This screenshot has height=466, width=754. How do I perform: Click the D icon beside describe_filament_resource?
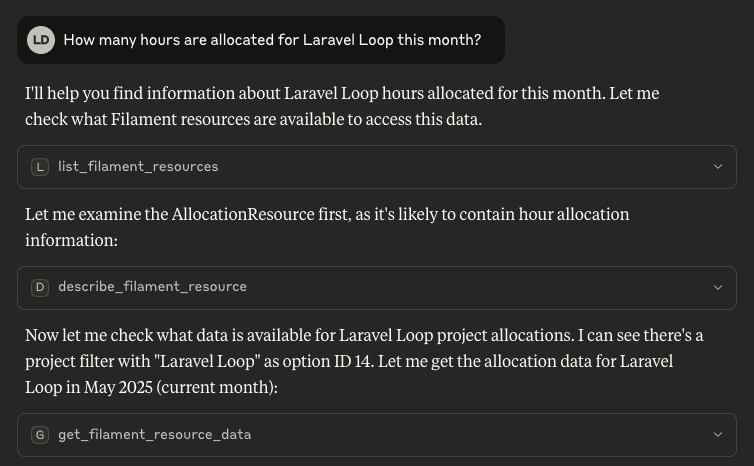click(x=40, y=288)
